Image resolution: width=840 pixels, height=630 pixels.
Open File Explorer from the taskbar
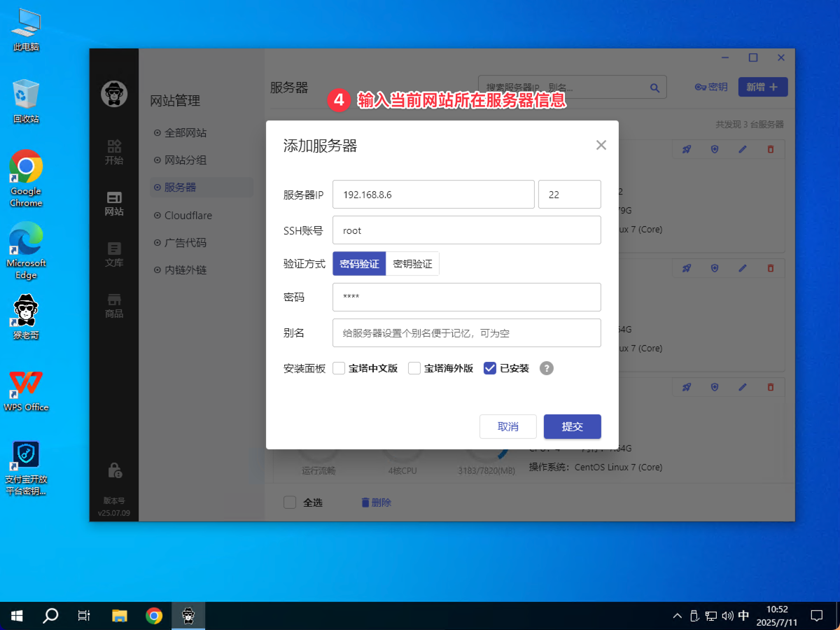pos(120,616)
